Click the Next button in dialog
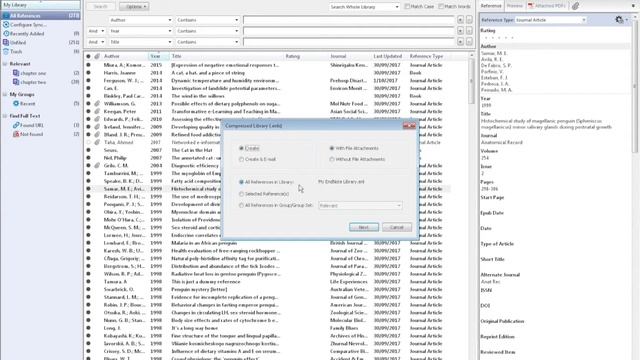Image resolution: width=640 pixels, height=360 pixels. (x=364, y=227)
